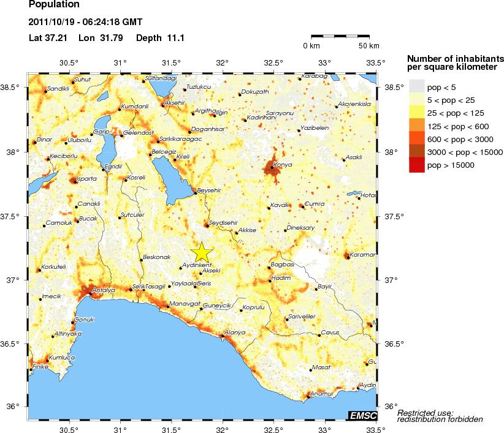The image size is (504, 433).
Task: Click the '25 < pop < 125' yellow swatch
Action: tap(416, 113)
